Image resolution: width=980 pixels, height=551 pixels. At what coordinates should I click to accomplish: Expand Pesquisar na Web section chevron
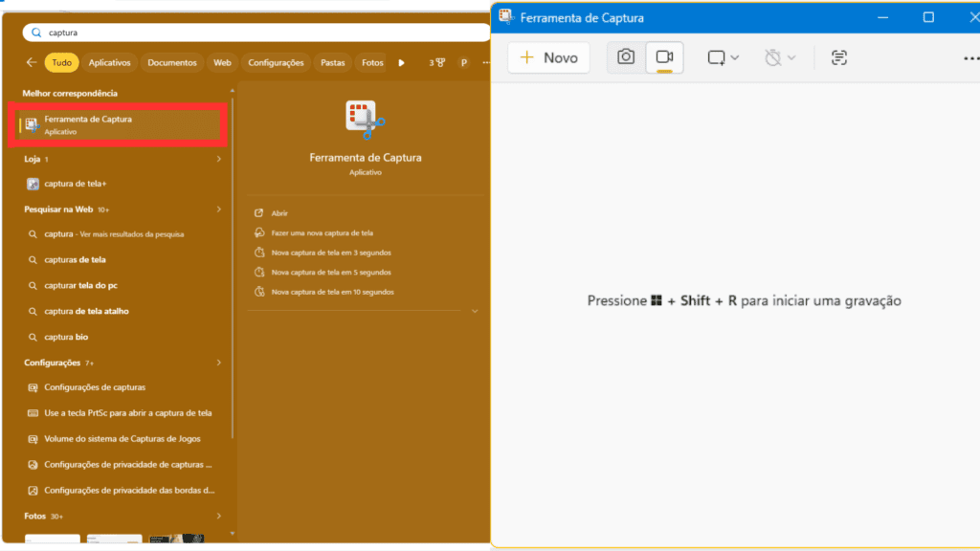(x=219, y=209)
